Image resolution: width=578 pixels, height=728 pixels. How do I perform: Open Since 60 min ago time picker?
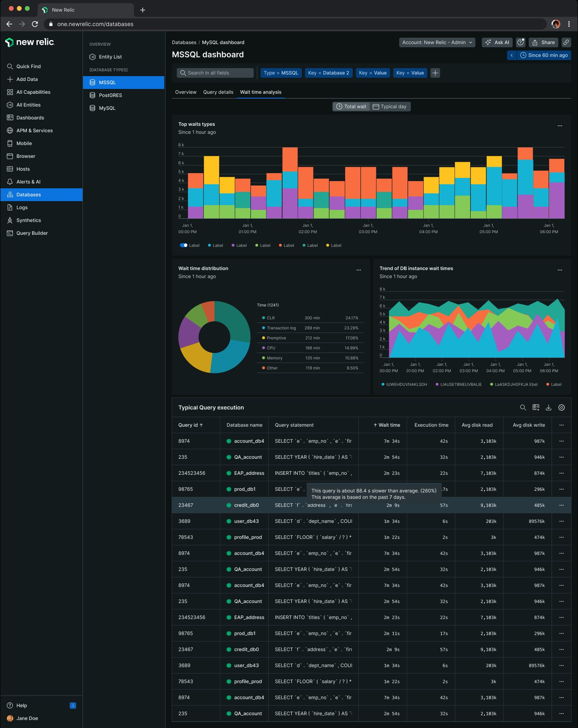pyautogui.click(x=544, y=55)
